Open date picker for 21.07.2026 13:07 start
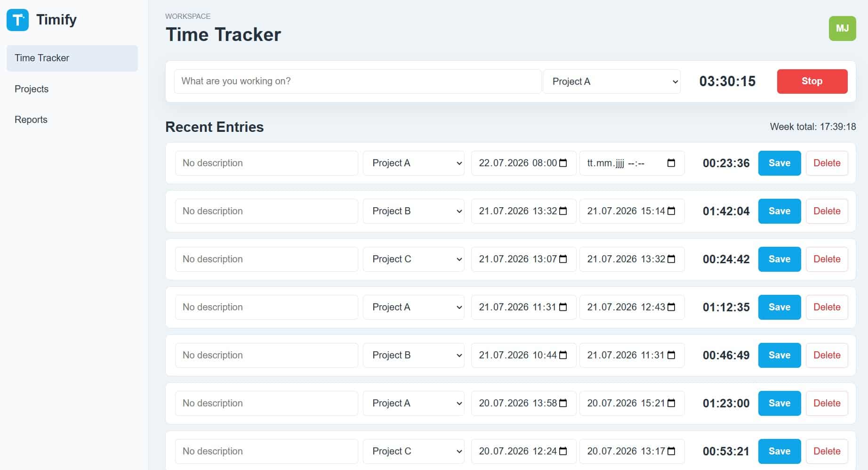868x470 pixels. (x=563, y=259)
